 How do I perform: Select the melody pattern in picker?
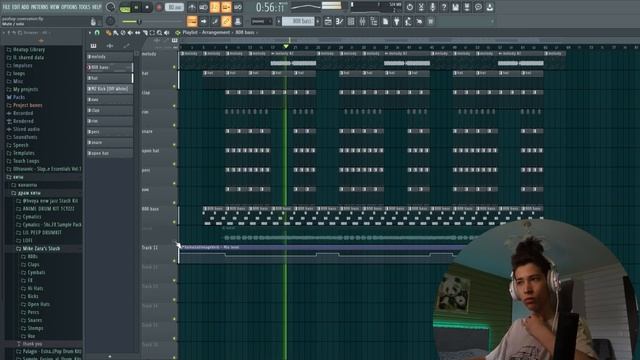tap(110, 57)
